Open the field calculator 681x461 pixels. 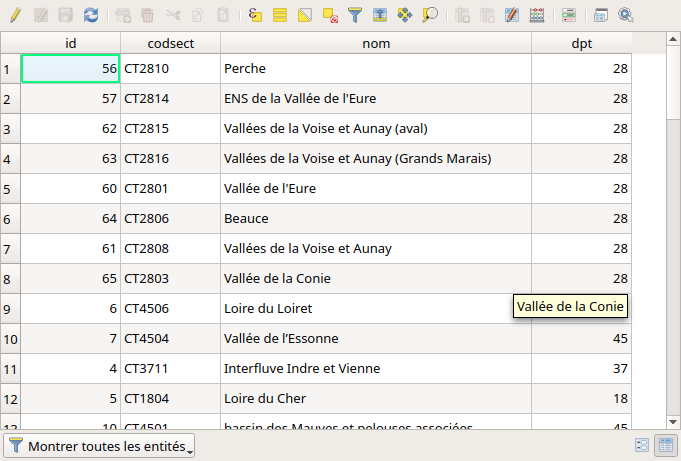point(537,15)
